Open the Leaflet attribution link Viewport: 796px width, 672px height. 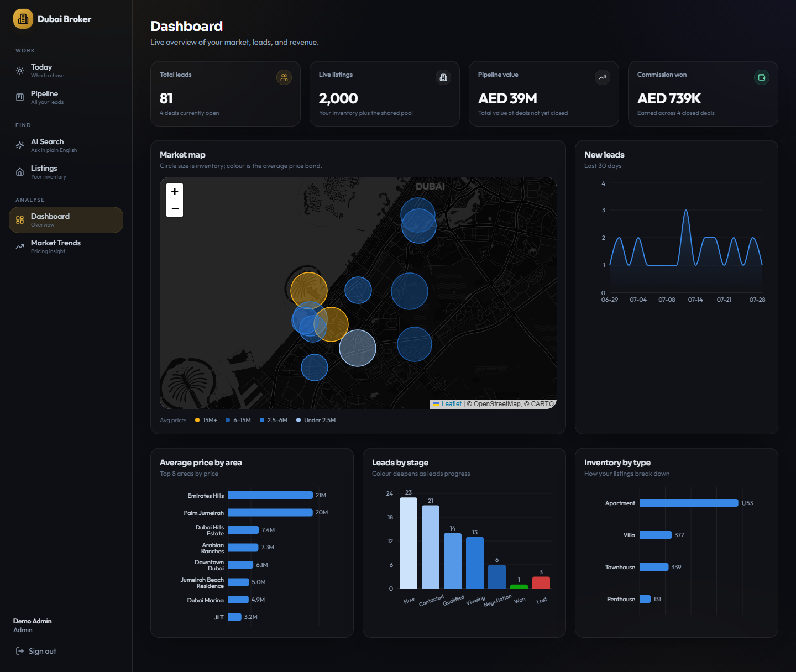[x=451, y=404]
